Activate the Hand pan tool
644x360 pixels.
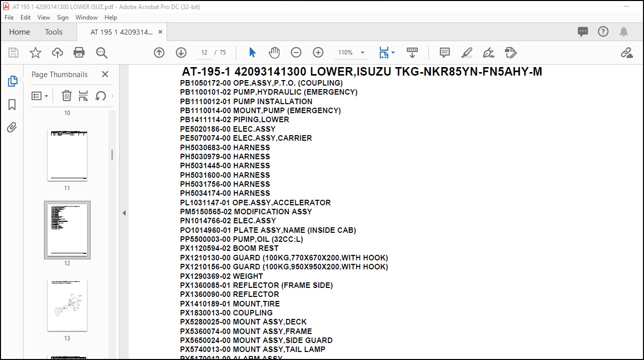pos(274,53)
